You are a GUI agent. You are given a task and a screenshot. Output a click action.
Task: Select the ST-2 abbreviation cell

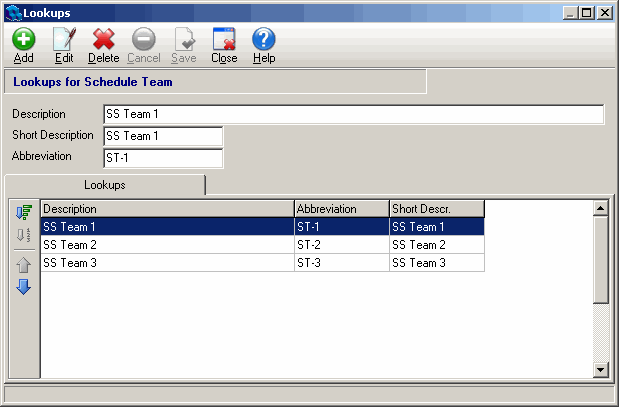[342, 245]
